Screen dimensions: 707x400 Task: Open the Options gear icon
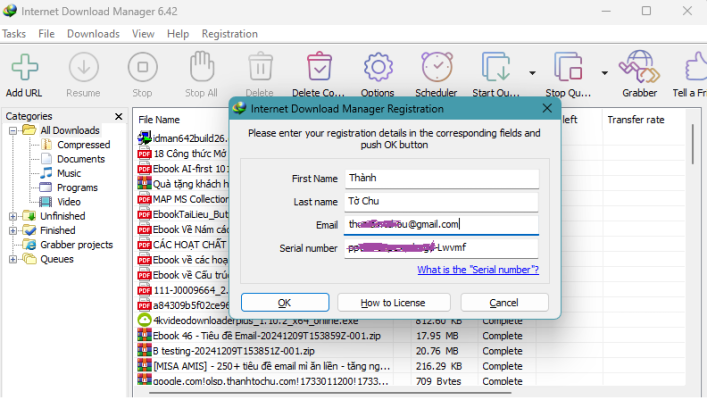[x=378, y=68]
